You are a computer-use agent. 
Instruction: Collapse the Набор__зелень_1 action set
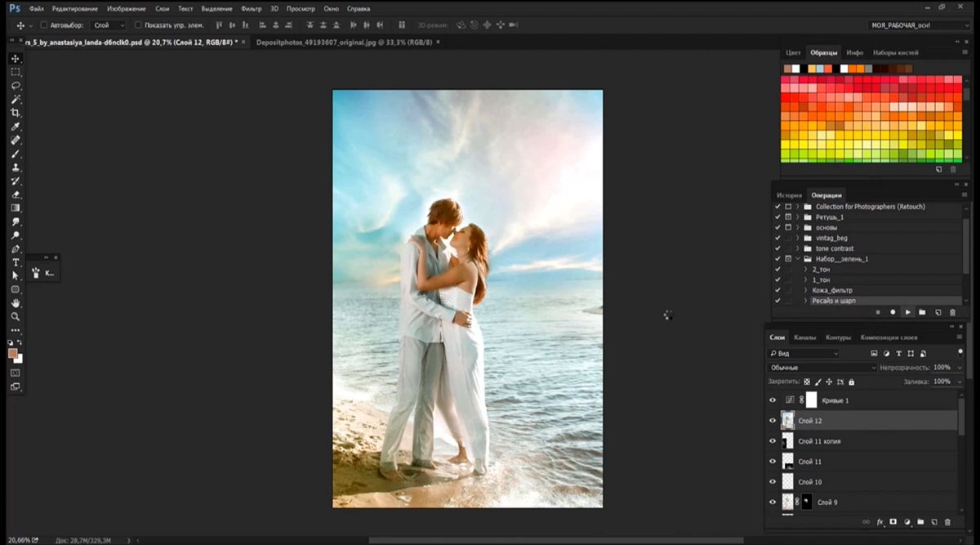click(x=798, y=259)
